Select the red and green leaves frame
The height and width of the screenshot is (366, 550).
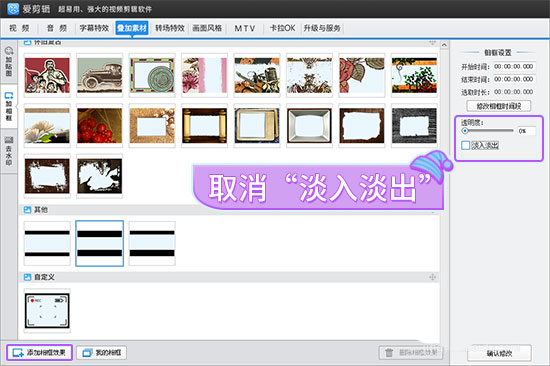[362, 75]
